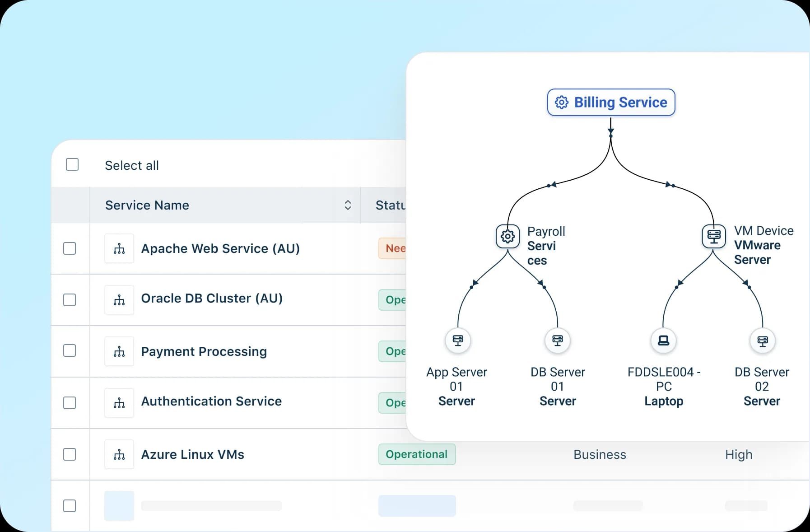This screenshot has height=532, width=810.
Task: Select the App Server 01 node icon
Action: click(x=458, y=340)
